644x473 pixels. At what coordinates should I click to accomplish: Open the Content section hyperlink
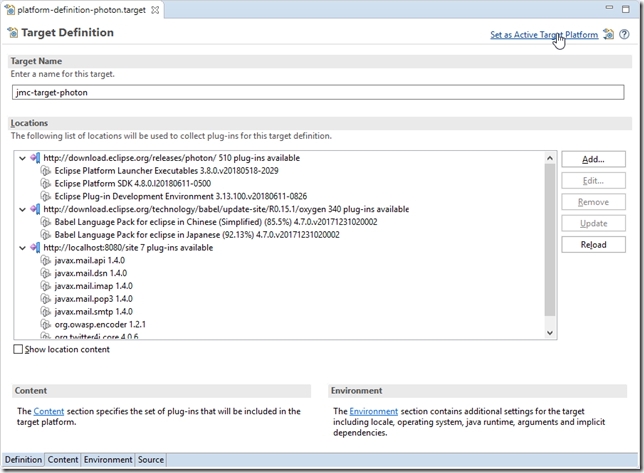[x=49, y=411]
